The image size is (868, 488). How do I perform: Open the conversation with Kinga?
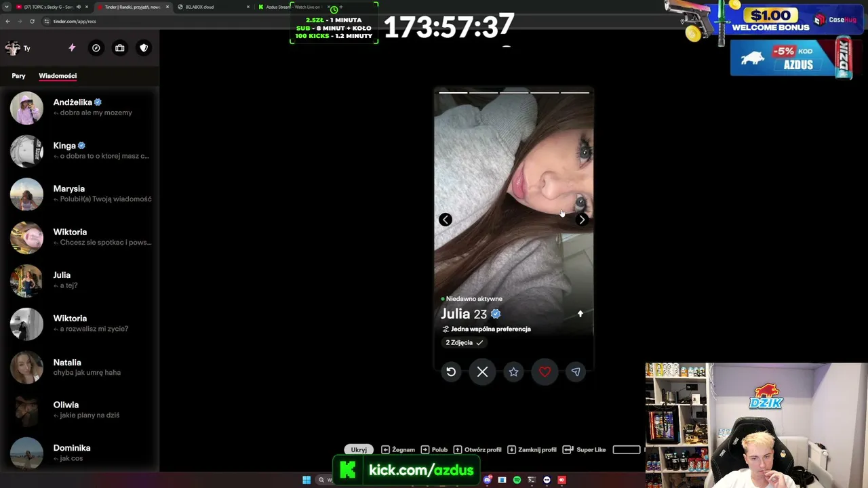79,151
